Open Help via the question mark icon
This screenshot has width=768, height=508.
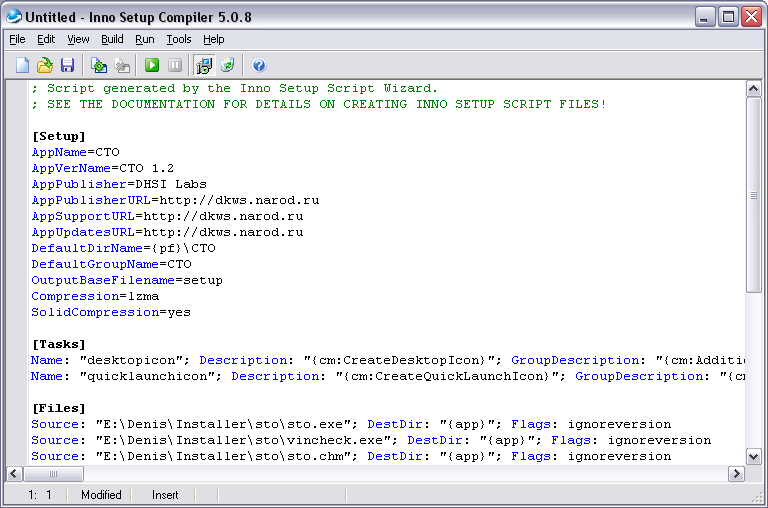tap(259, 65)
